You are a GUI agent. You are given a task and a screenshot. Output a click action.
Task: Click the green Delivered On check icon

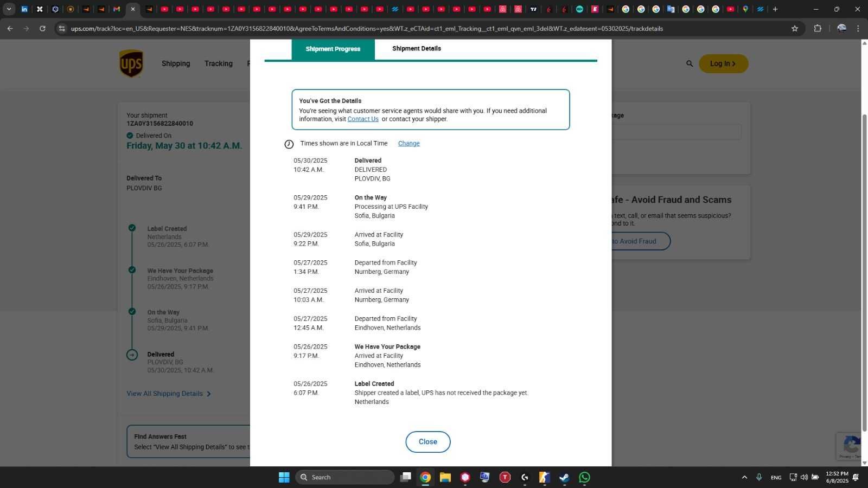point(130,136)
